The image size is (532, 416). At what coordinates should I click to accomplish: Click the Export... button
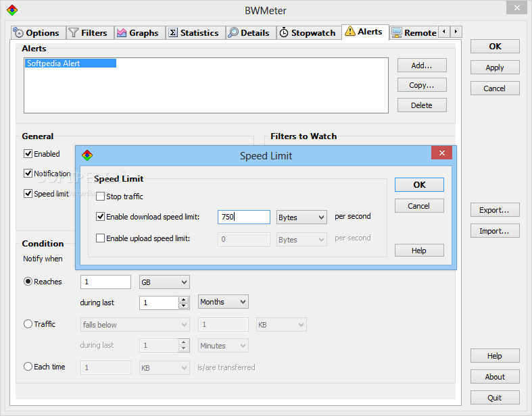[495, 210]
